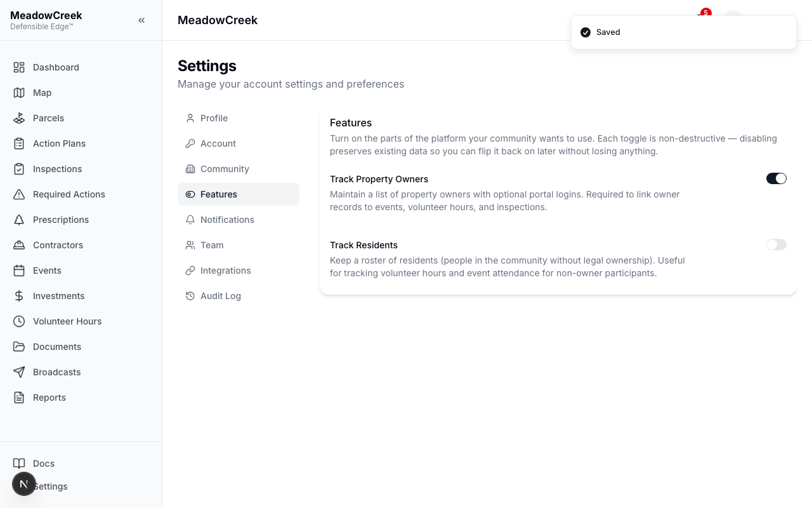Screen dimensions: 812x508
Task: Click the Required Actions warning triangle icon
Action: (x=19, y=194)
